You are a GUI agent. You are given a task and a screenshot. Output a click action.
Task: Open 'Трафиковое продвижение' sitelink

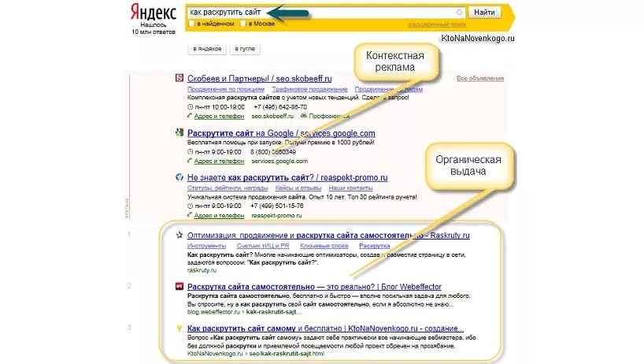(x=309, y=89)
